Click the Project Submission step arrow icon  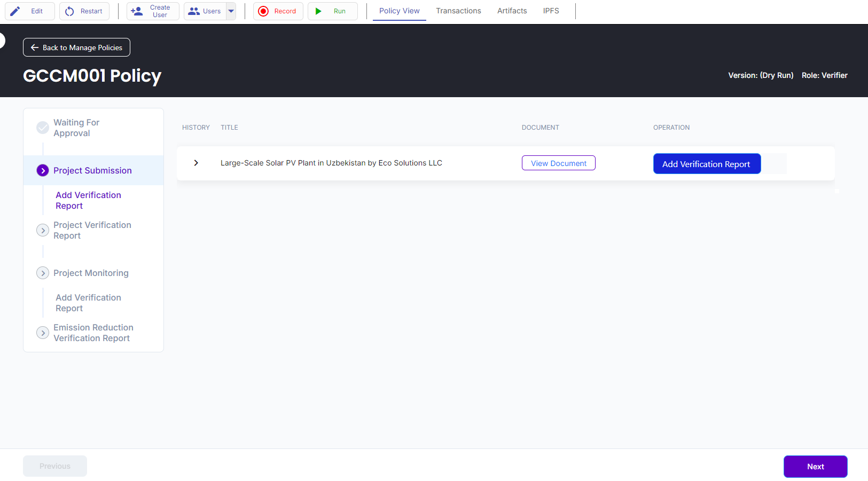[43, 170]
